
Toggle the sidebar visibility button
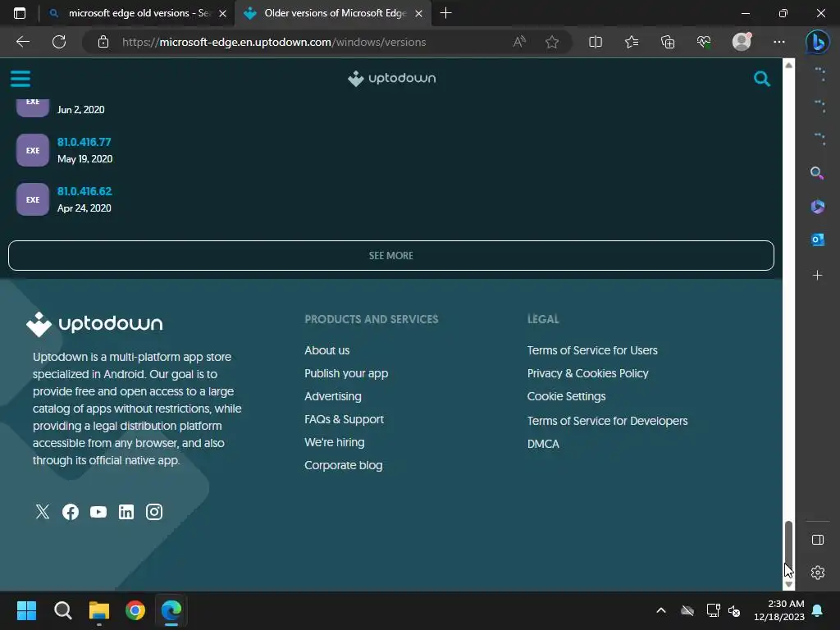click(818, 540)
